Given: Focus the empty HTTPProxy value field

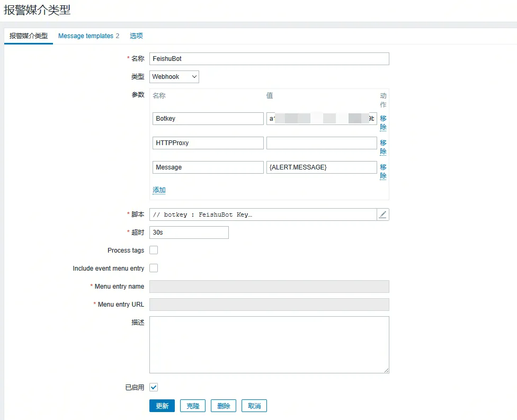Looking at the screenshot, I should coord(322,143).
